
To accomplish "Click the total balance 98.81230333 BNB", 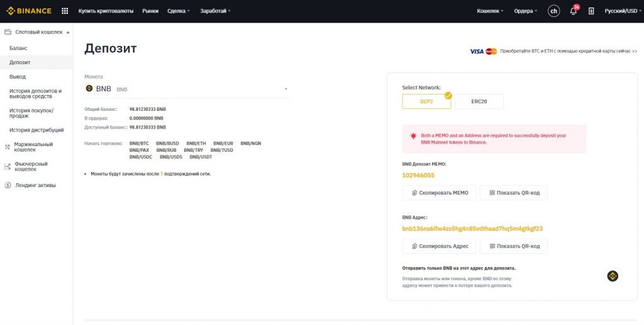I will click(148, 110).
